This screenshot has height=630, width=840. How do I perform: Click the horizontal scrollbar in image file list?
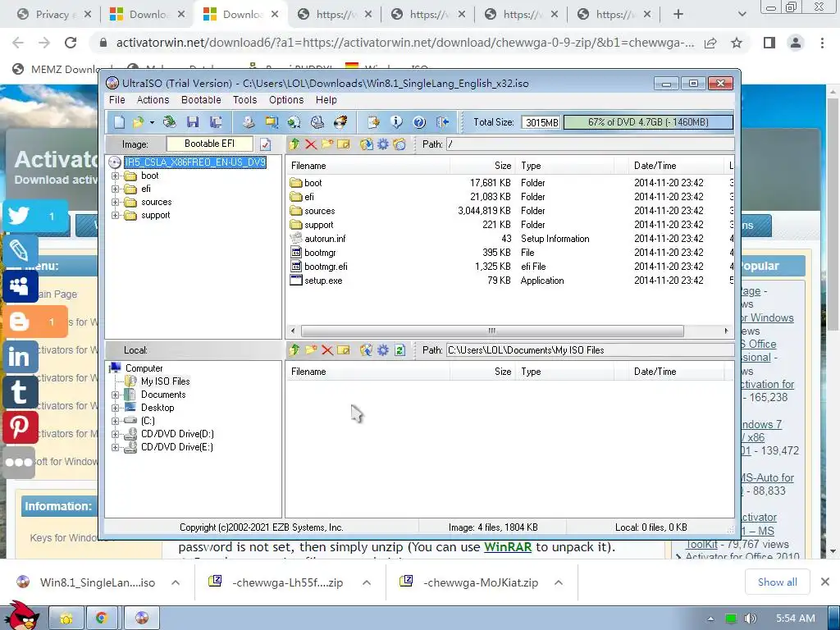(492, 331)
